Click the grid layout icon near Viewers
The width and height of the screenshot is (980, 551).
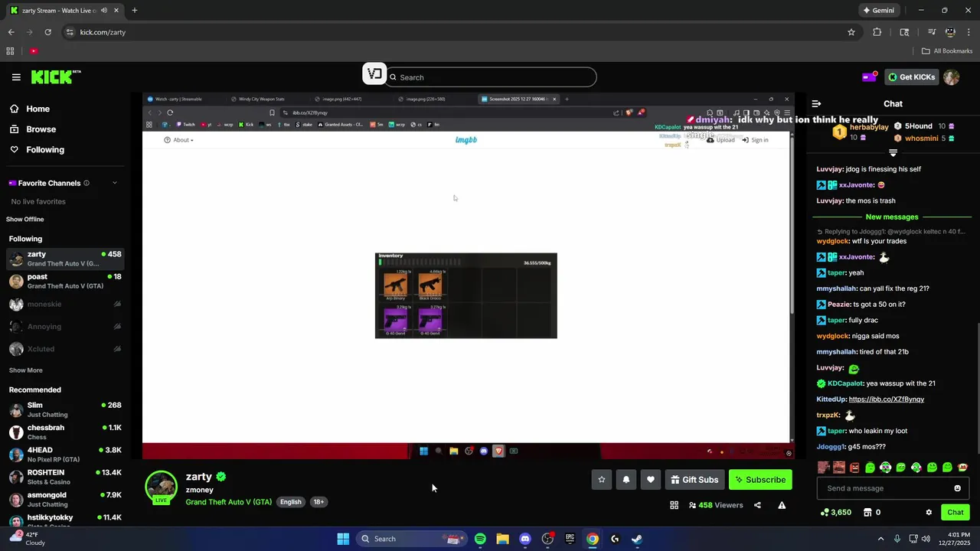(x=674, y=505)
